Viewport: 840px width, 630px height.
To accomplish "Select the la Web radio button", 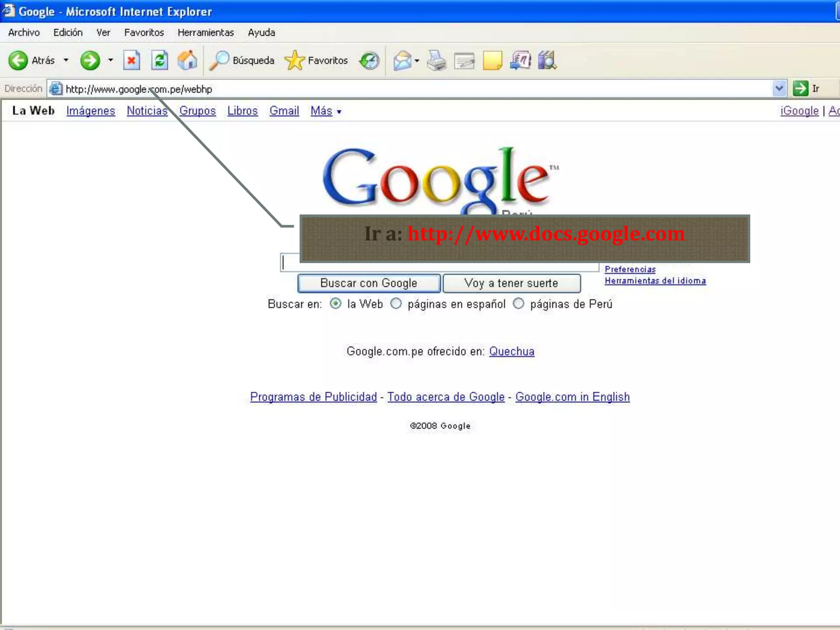I will pos(336,304).
